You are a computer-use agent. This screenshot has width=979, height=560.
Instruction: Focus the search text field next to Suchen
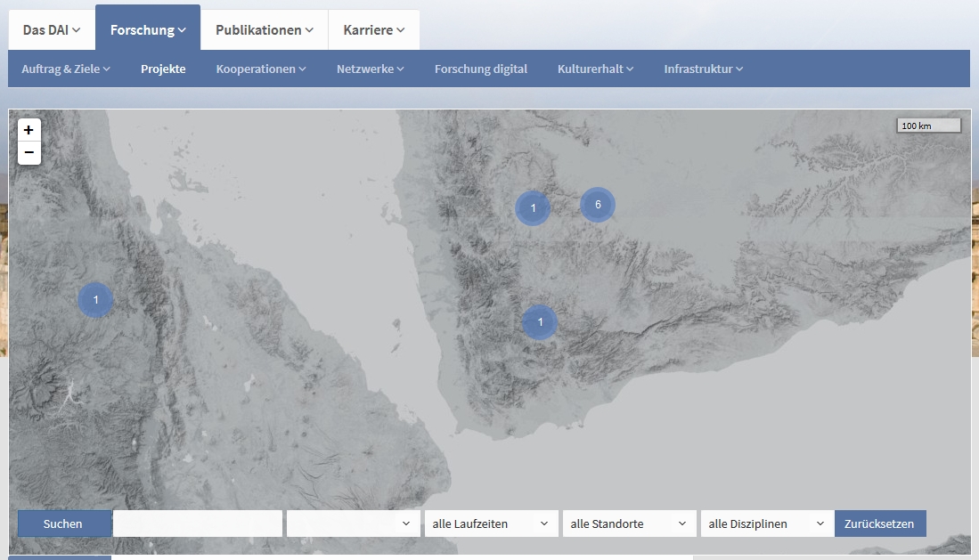pyautogui.click(x=198, y=523)
